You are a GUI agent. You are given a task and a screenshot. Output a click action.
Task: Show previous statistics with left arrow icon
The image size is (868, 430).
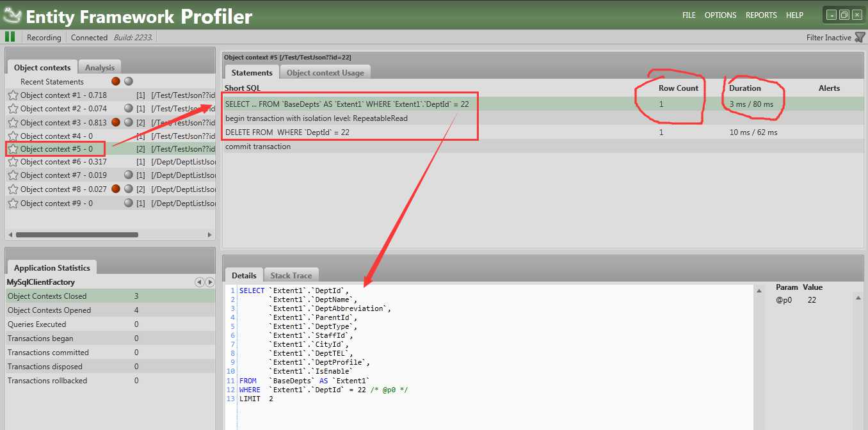(x=199, y=282)
